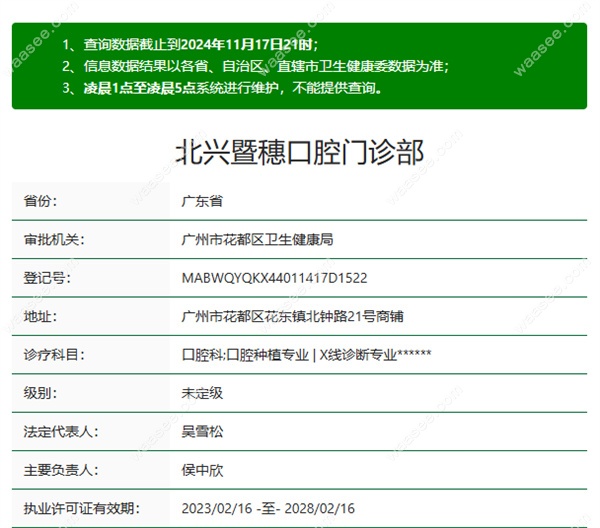Image resolution: width=600 pixels, height=528 pixels.
Task: Click the 北兴暨穗口腔门诊部 title heading
Action: 299,152
